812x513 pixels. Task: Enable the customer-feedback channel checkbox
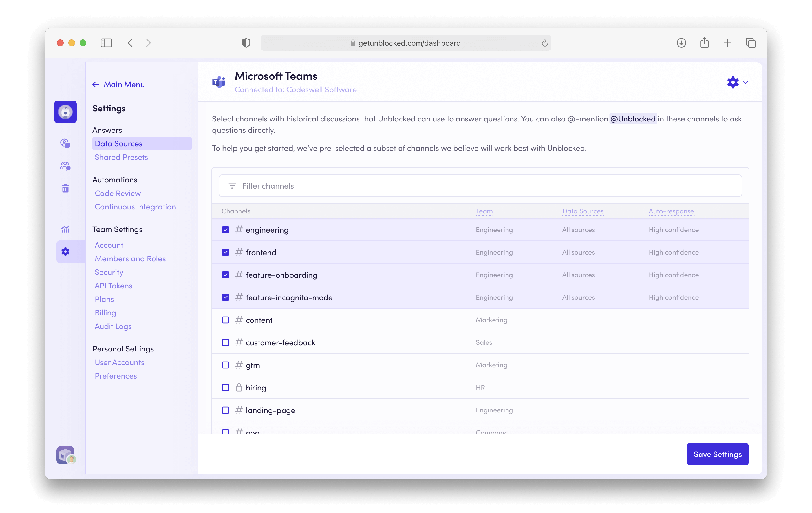[226, 342]
